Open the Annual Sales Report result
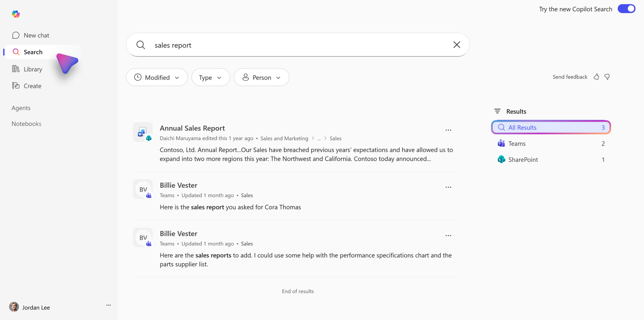Screen dimensions: 644x320 tap(192, 128)
